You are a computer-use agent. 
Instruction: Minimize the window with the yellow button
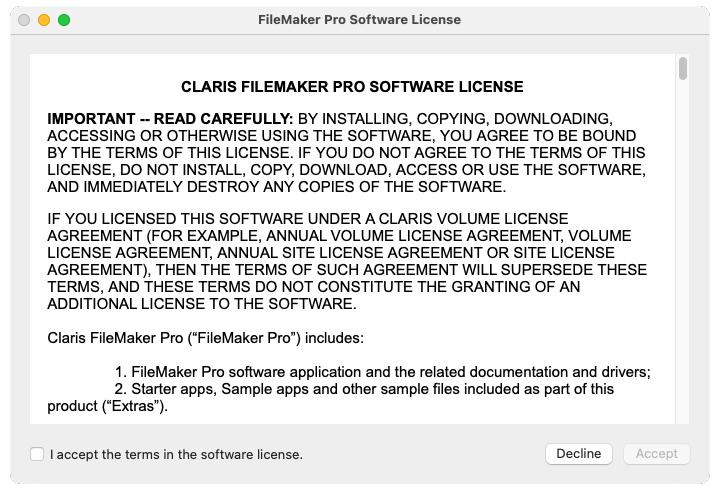(x=44, y=20)
